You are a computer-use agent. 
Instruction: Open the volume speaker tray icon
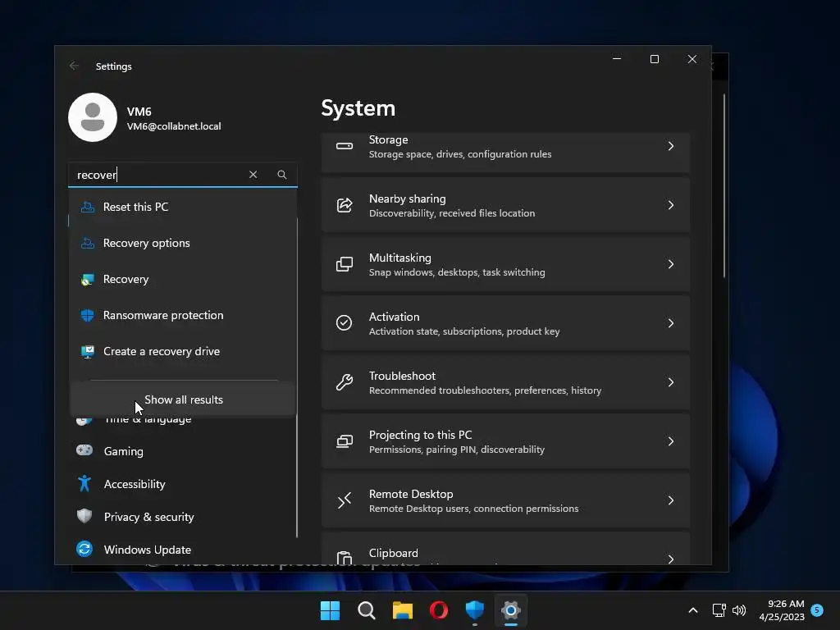(x=739, y=610)
